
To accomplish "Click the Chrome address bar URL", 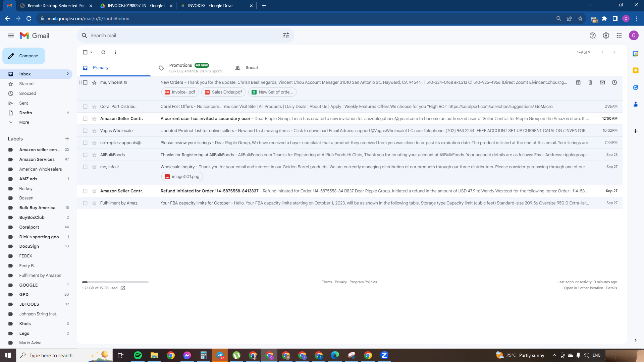I will (88, 18).
